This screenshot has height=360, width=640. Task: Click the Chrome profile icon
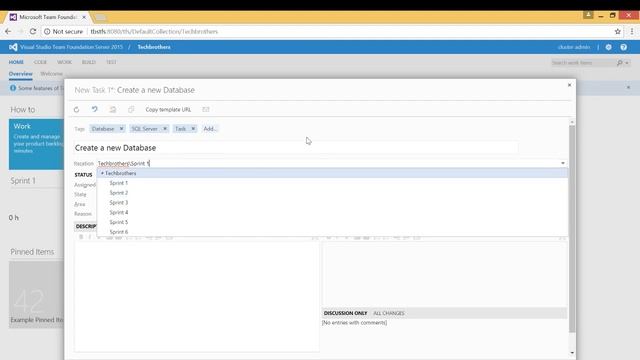(x=588, y=15)
